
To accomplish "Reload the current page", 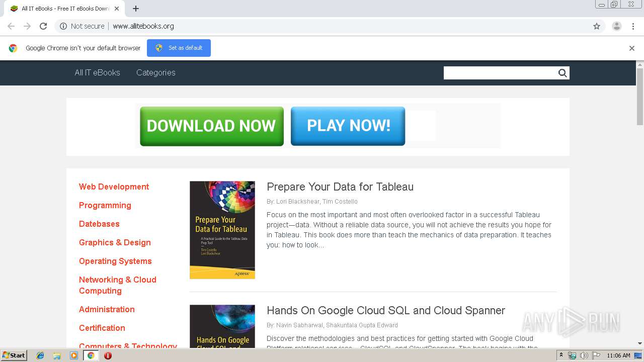I will pos(43,26).
